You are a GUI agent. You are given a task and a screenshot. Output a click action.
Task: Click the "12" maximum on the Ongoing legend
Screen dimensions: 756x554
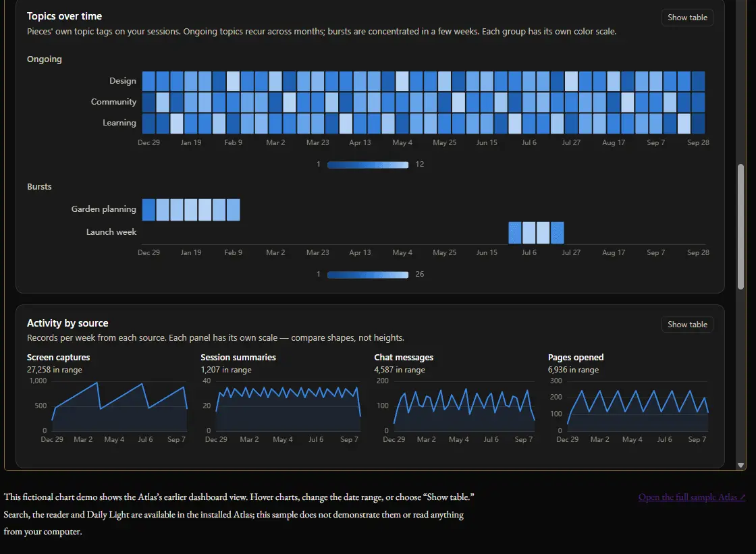point(419,165)
